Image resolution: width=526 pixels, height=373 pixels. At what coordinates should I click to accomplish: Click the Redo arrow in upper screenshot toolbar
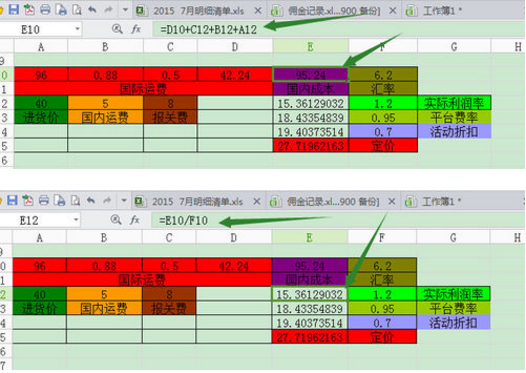pyautogui.click(x=108, y=10)
